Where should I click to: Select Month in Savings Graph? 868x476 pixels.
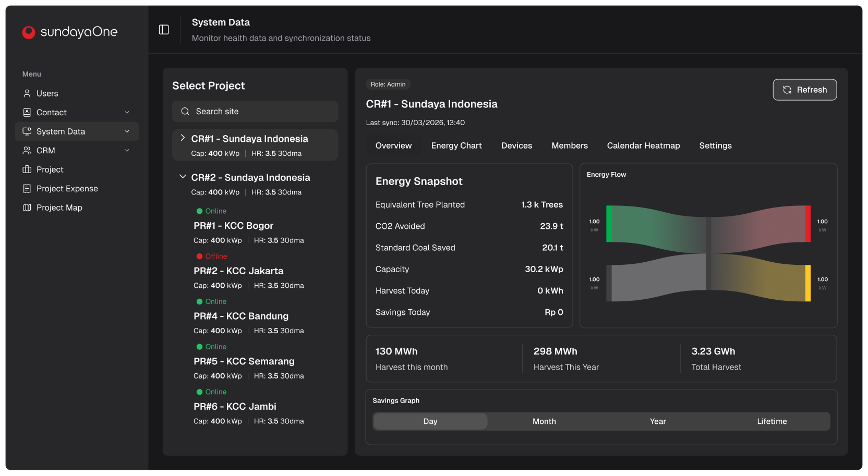[x=544, y=421]
